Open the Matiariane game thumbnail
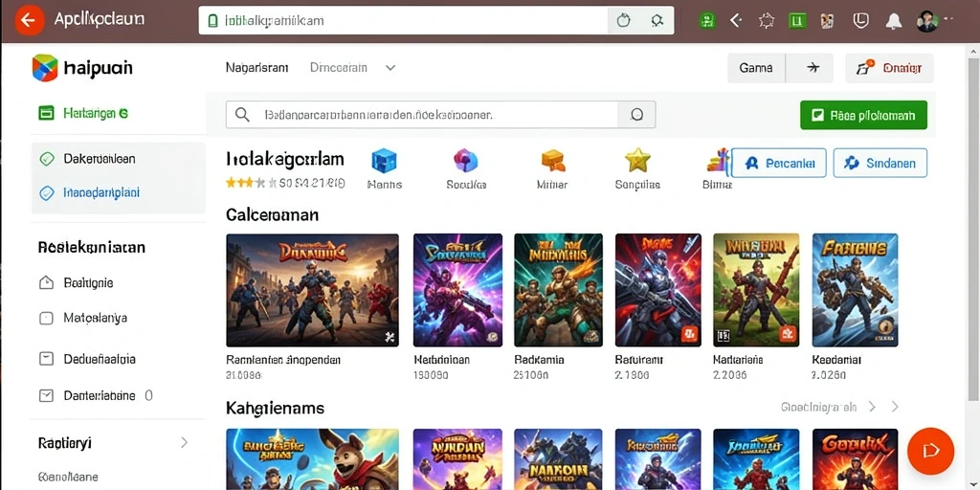This screenshot has height=490, width=980. click(x=756, y=290)
